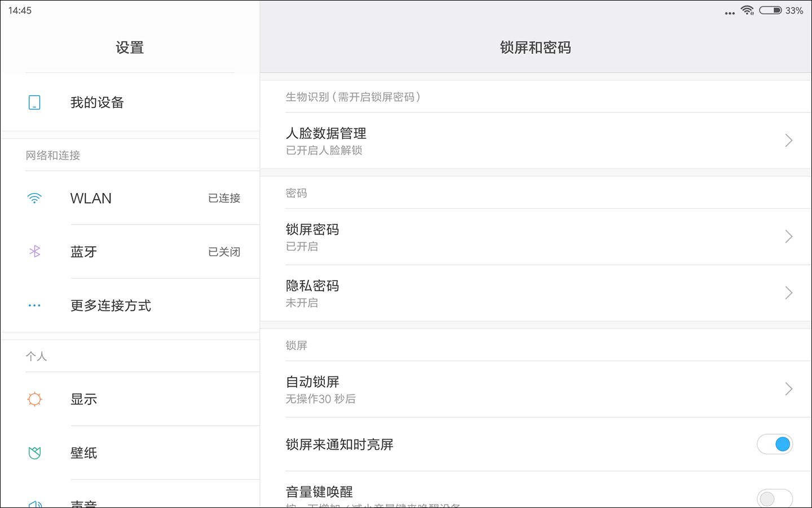Click the Bluetooth icon in the sidebar
The image size is (812, 508).
(34, 252)
